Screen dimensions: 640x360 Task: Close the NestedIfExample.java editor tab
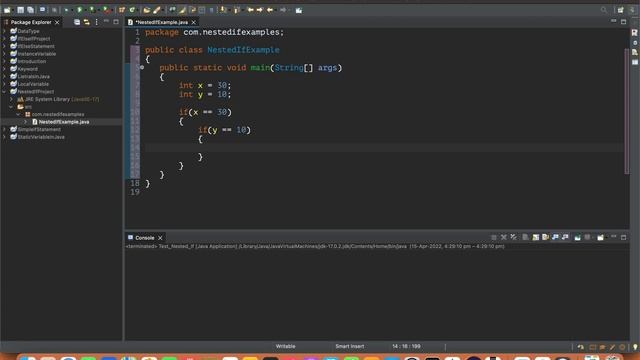point(194,22)
